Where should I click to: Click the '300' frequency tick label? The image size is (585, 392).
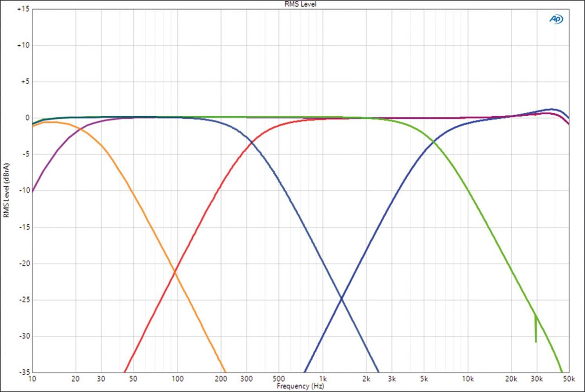246,379
